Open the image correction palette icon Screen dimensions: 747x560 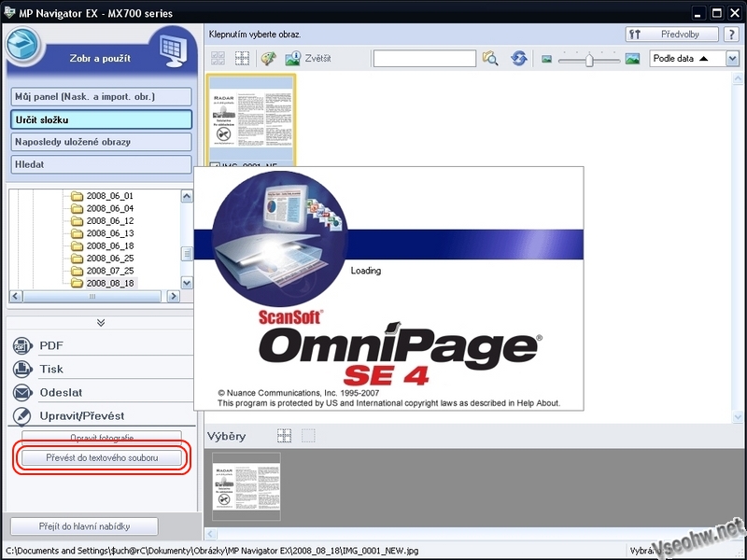tap(269, 59)
